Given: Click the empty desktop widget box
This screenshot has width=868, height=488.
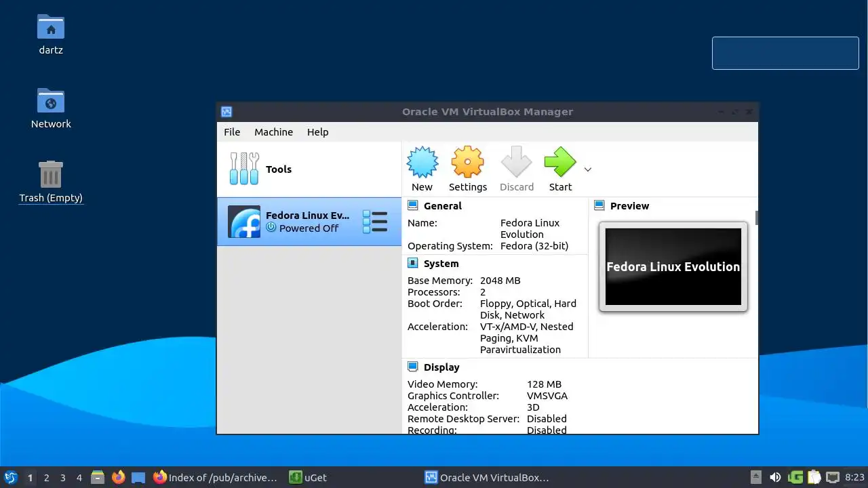Looking at the screenshot, I should click(x=785, y=53).
